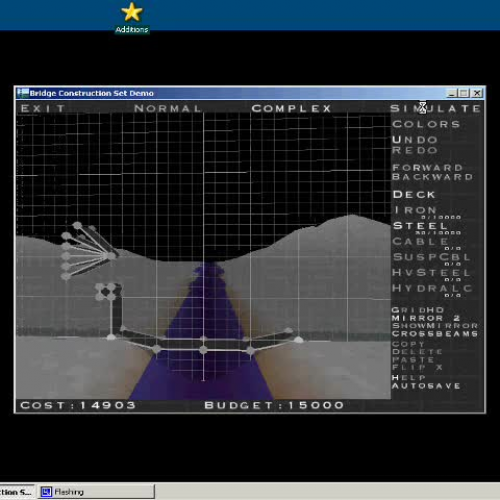Move view Forward

click(427, 167)
